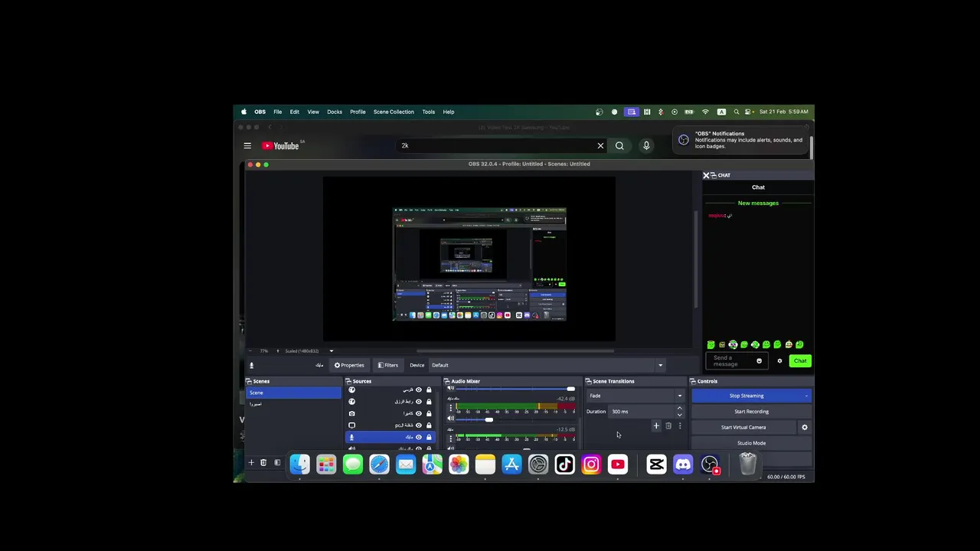Open App Store from the dock
This screenshot has width=980, height=551.
(511, 465)
